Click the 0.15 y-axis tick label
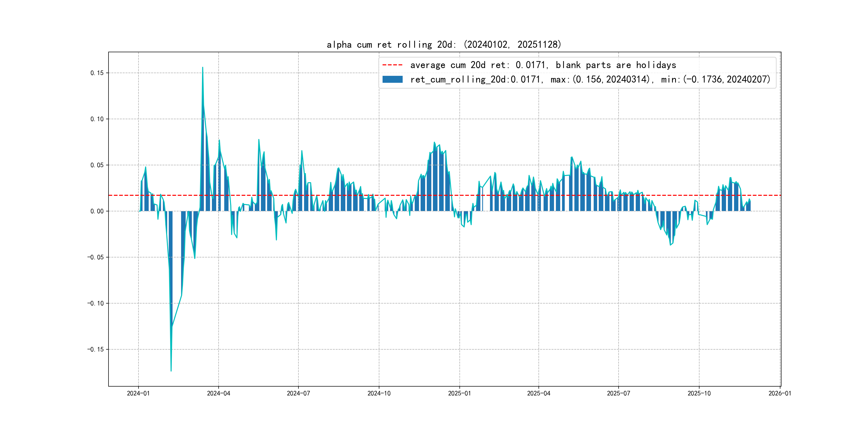 [x=97, y=73]
